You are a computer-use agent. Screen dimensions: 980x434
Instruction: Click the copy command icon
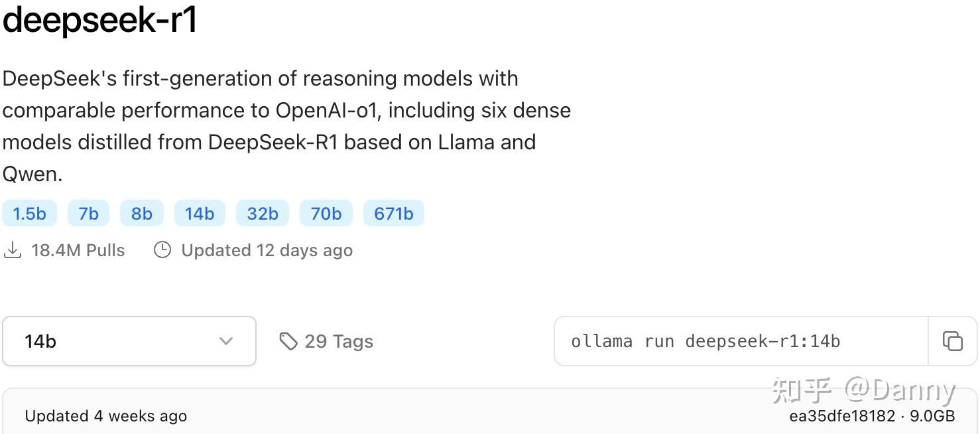click(x=952, y=341)
